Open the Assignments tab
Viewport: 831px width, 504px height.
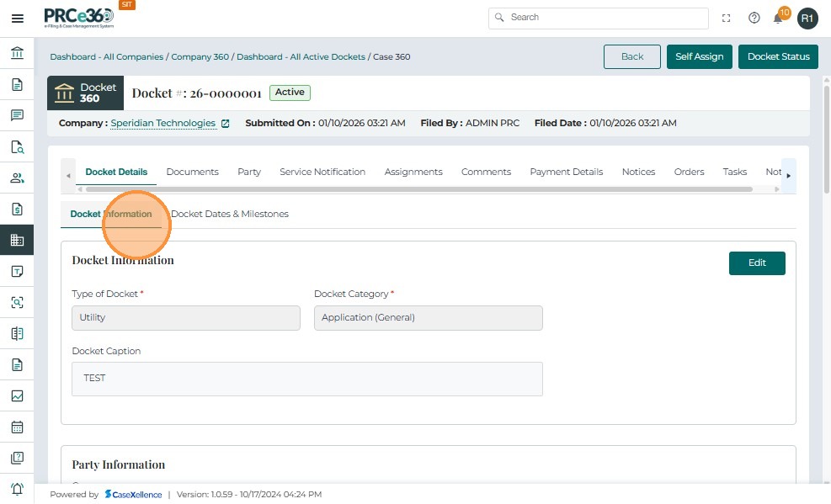point(413,172)
